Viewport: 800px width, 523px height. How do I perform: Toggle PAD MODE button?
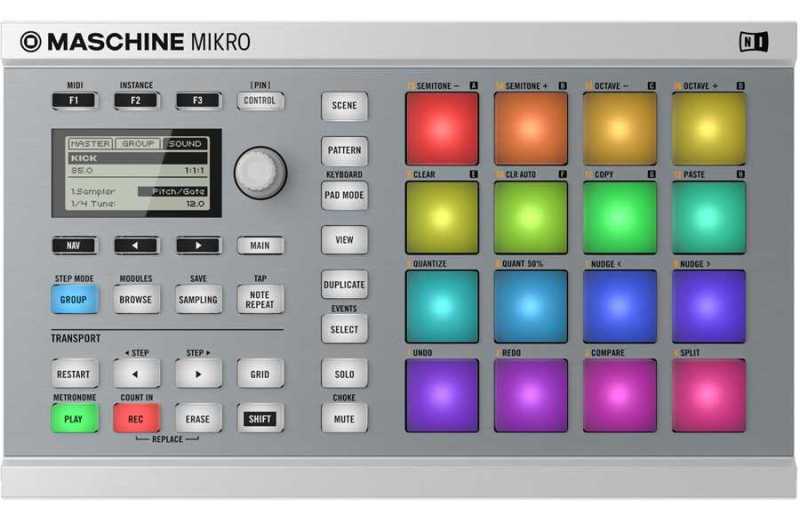[344, 195]
